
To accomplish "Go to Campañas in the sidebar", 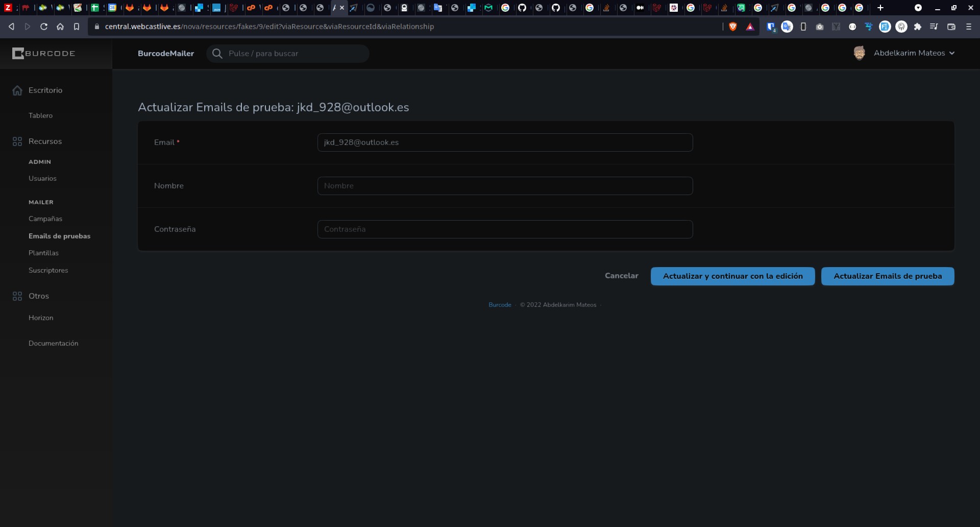I will [45, 219].
